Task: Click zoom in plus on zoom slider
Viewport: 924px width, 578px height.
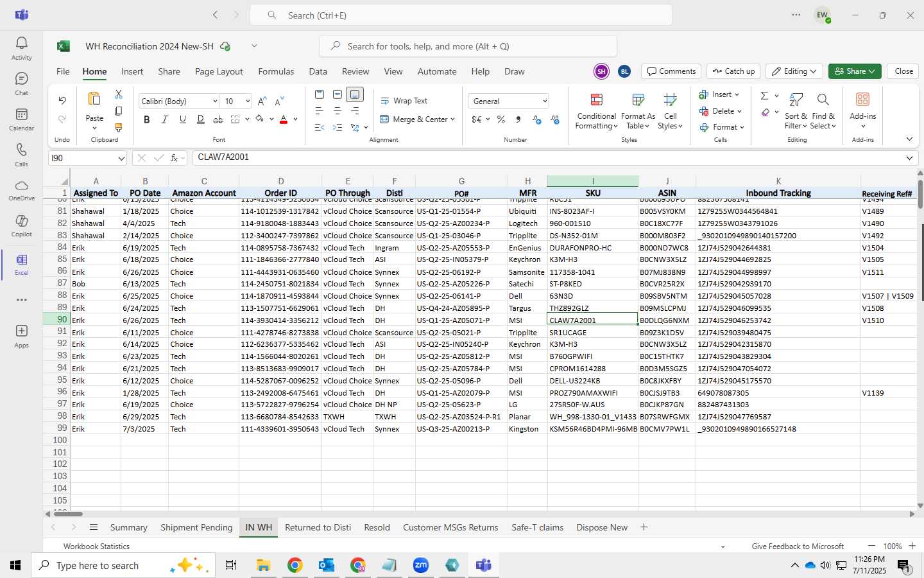Action: (912, 546)
